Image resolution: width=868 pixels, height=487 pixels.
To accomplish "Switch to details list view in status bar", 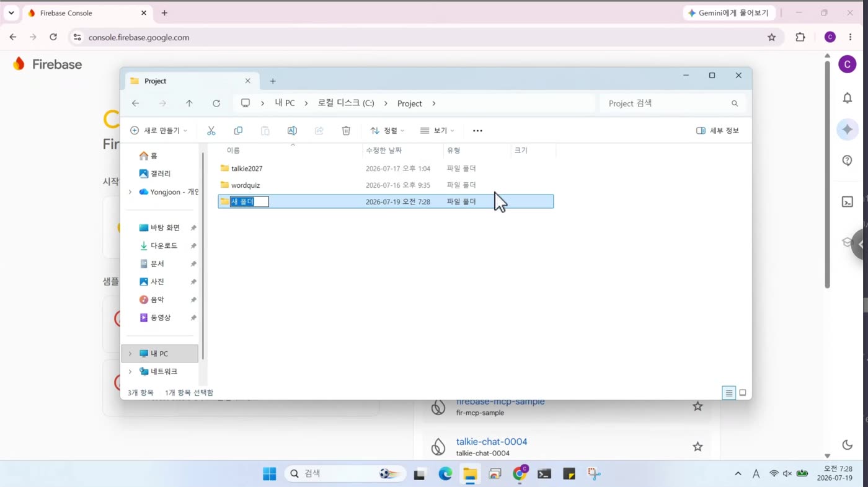I will point(729,393).
